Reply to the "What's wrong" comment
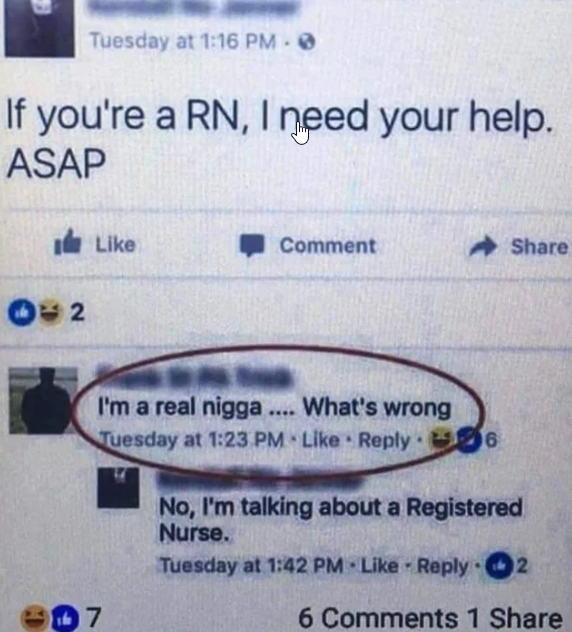 384,440
